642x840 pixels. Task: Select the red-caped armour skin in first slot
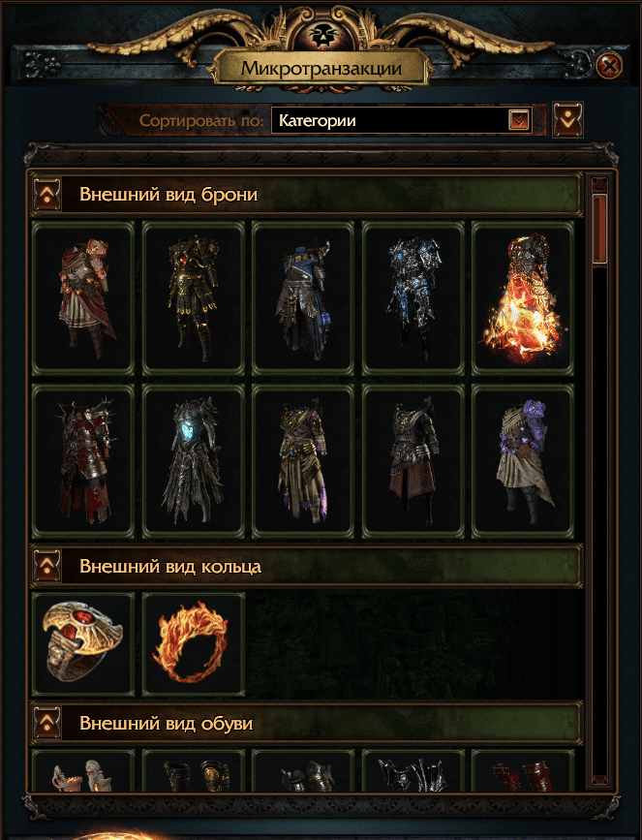83,298
